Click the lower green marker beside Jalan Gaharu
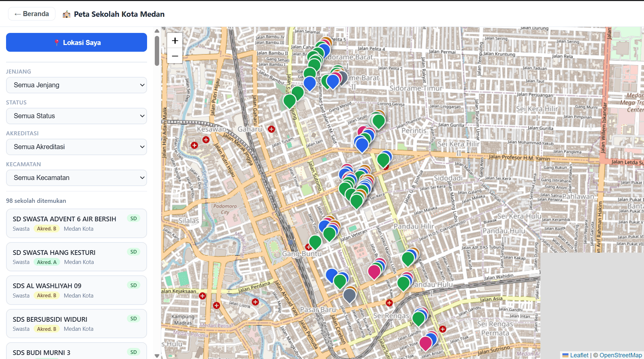 289,101
